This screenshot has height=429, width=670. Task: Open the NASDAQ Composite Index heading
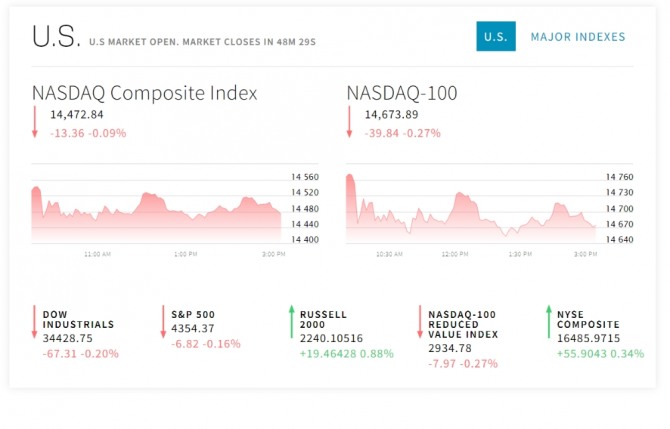145,93
